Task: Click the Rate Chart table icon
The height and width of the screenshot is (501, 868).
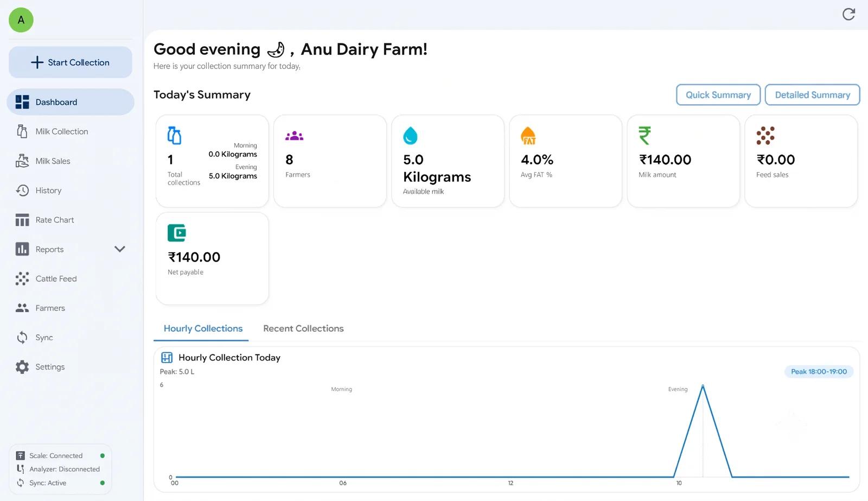Action: pos(22,220)
